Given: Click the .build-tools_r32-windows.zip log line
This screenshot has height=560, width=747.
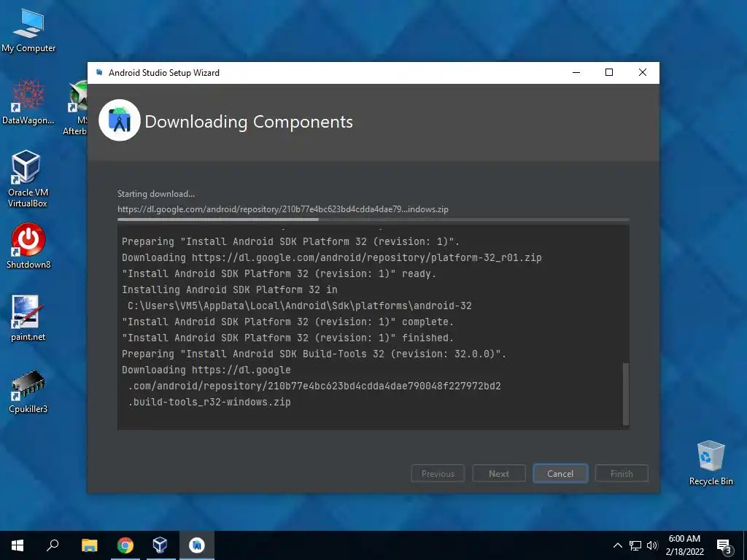Looking at the screenshot, I should tap(209, 402).
